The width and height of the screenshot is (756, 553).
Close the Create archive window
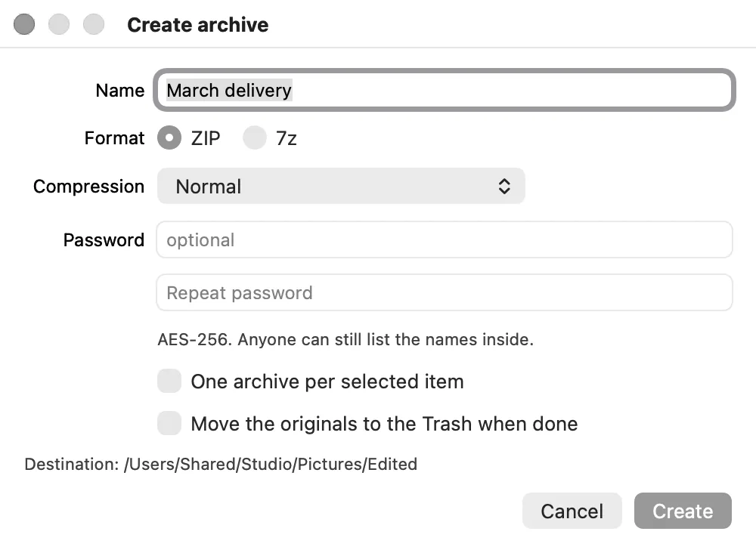tap(24, 24)
